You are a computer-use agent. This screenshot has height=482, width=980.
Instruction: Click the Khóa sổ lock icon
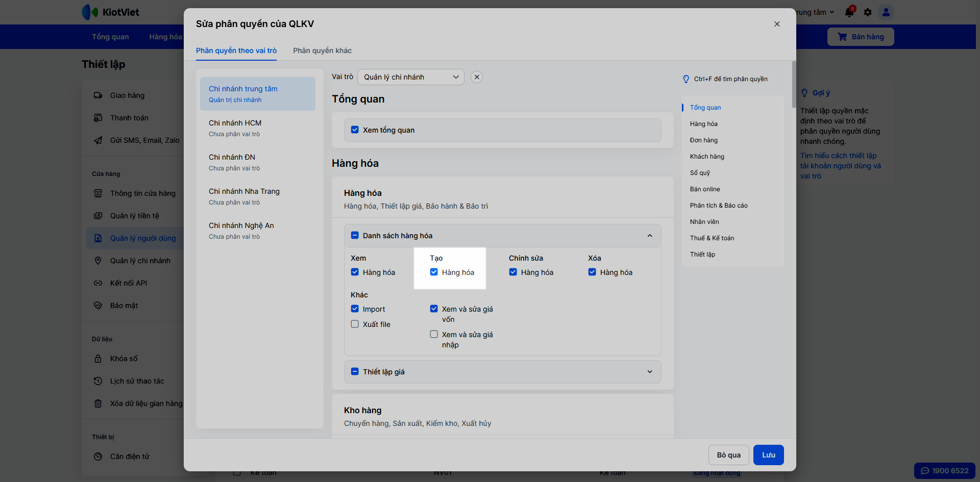point(98,359)
